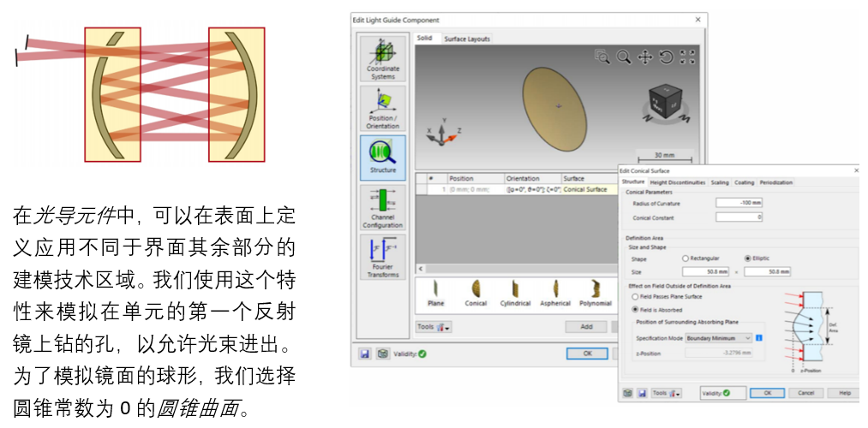Click the surface disc in 3D view

coord(554,108)
